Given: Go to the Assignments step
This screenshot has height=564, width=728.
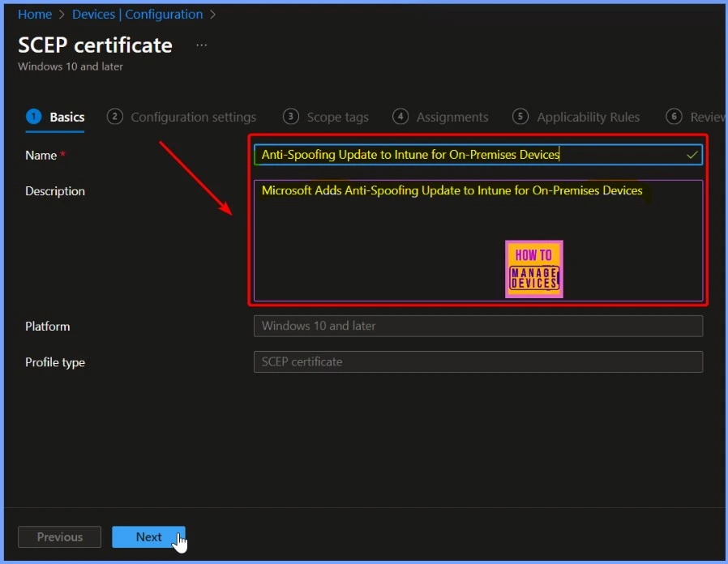Looking at the screenshot, I should 440,117.
